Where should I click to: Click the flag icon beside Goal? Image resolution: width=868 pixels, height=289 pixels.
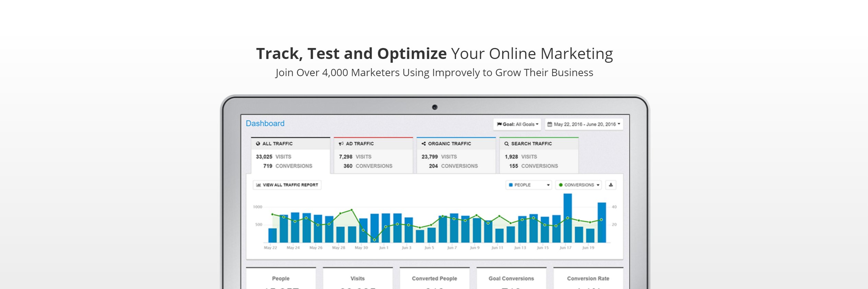499,124
